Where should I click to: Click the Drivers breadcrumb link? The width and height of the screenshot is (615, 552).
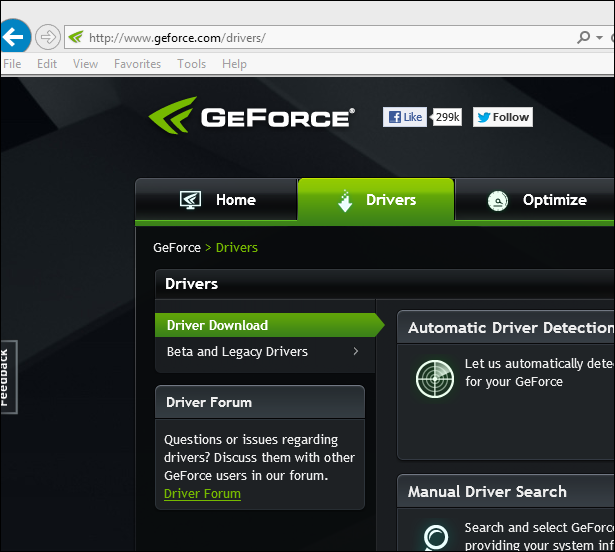(x=237, y=248)
